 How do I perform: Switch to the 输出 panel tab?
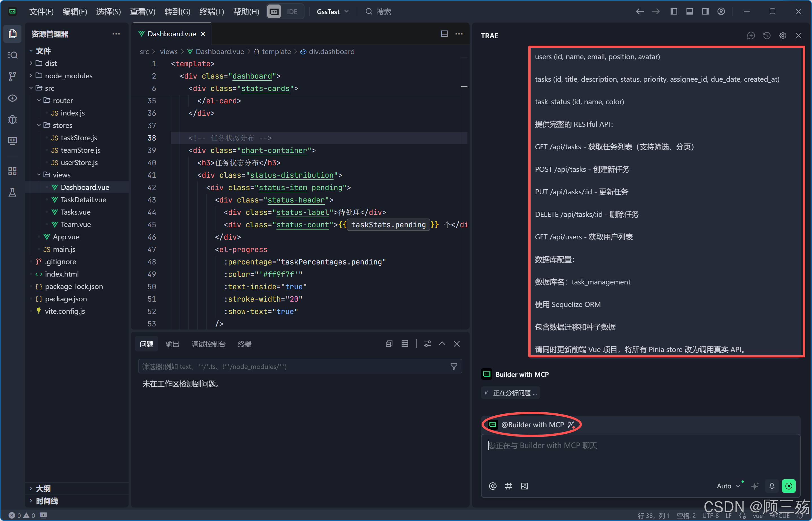point(172,344)
